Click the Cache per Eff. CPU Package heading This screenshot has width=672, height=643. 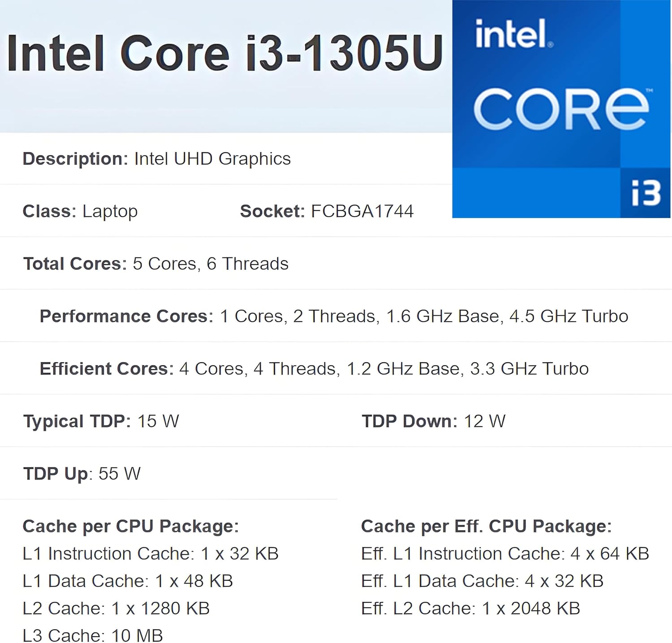(486, 527)
